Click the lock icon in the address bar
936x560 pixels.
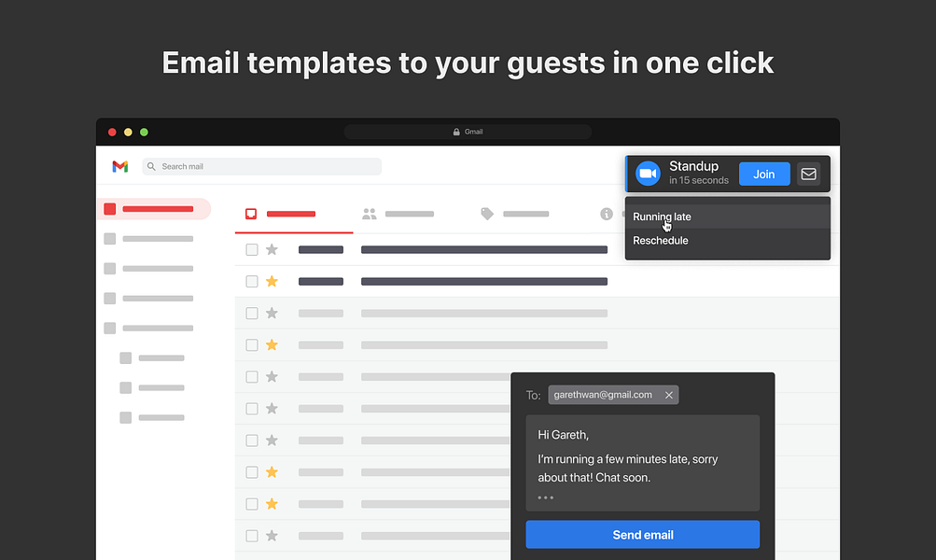coord(456,132)
